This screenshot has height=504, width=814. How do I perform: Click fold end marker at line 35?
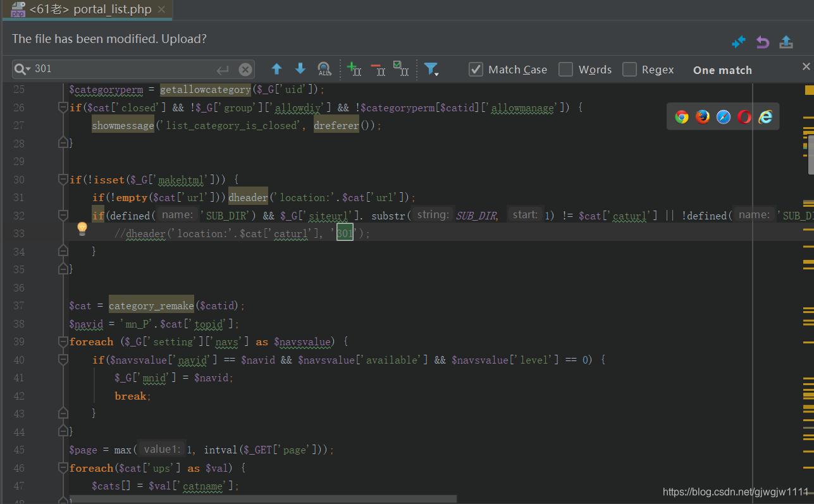(63, 269)
